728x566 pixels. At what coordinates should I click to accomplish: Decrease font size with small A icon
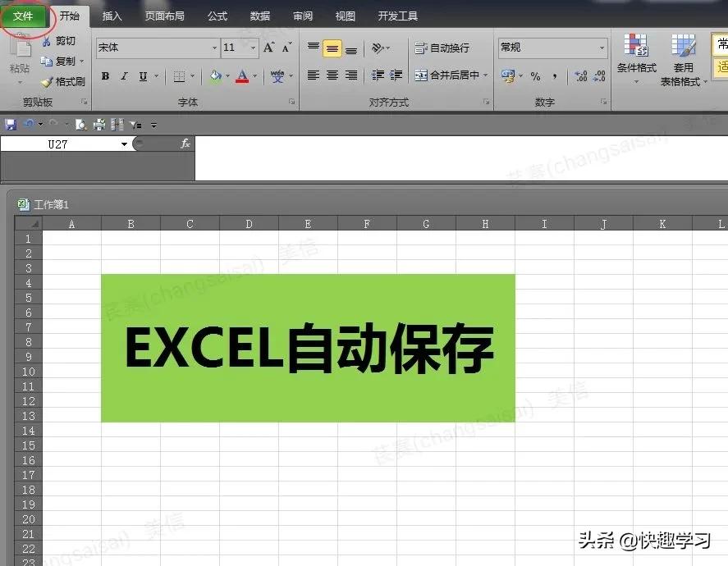[x=287, y=48]
